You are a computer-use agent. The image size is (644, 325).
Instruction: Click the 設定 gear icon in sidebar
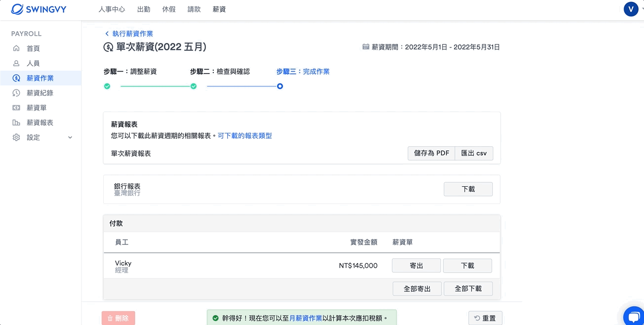click(16, 137)
